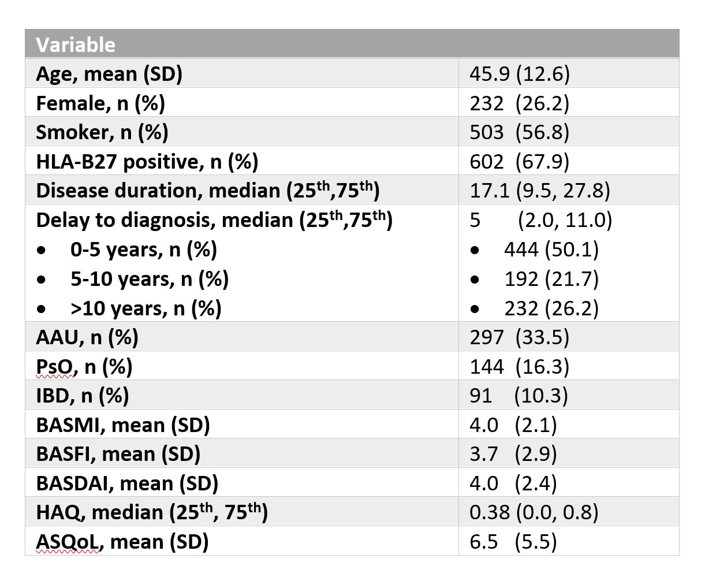Select the HLA-B27 positive row label
This screenshot has width=705, height=588.
click(147, 162)
